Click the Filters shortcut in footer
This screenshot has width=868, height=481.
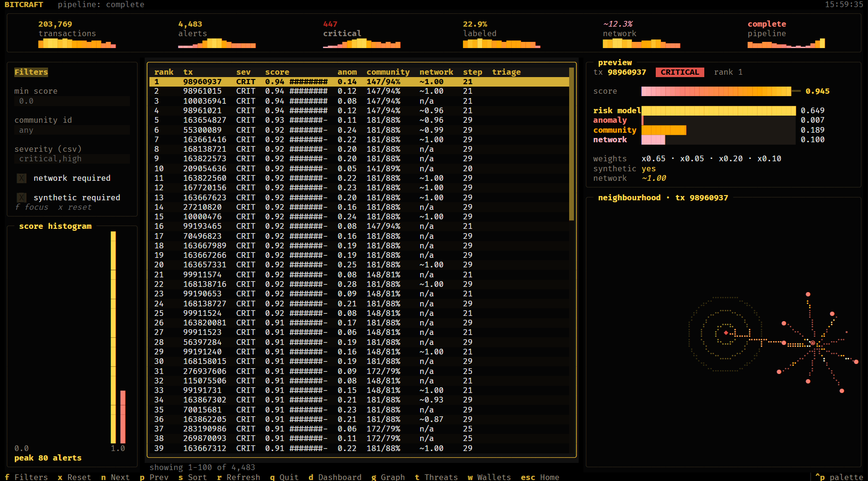coord(26,477)
